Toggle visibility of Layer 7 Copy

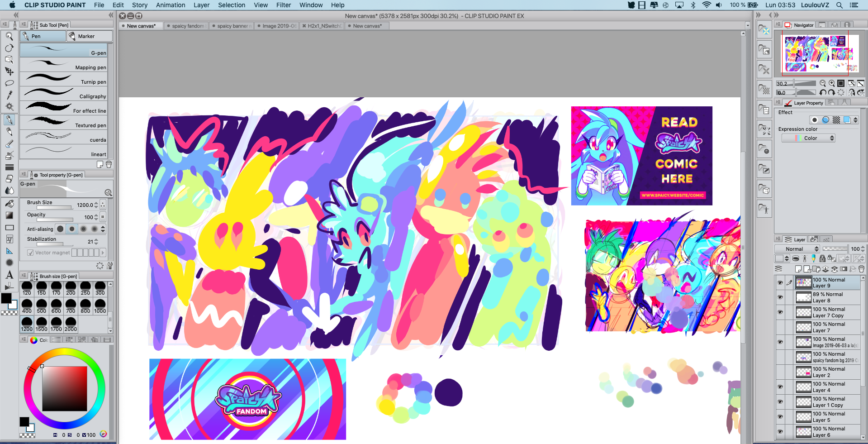[x=780, y=312]
